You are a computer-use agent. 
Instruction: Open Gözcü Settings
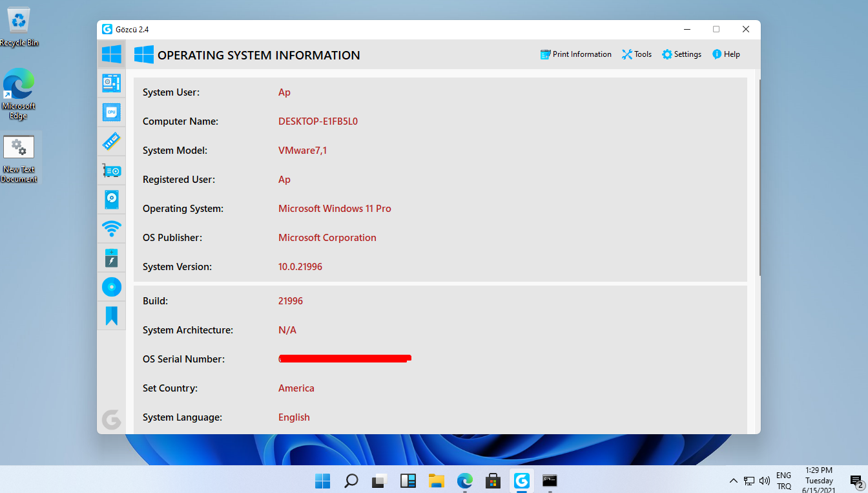(x=681, y=54)
